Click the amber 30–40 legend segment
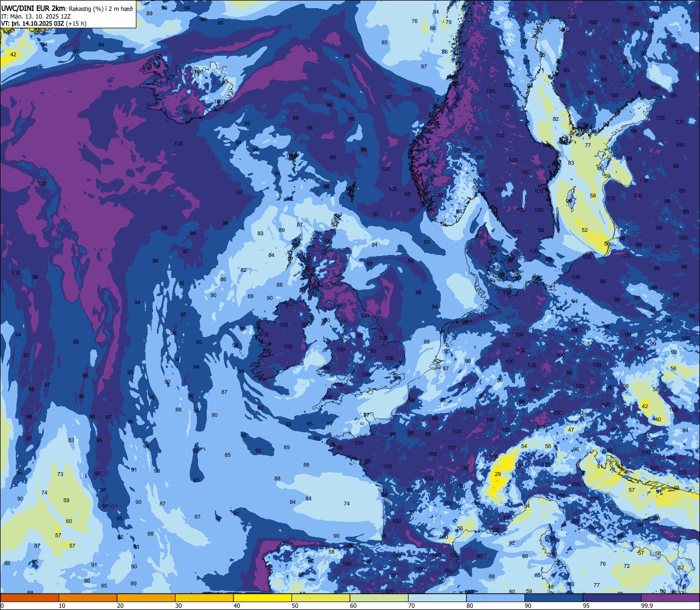Viewport: 700px width, 610px height. 205,597
